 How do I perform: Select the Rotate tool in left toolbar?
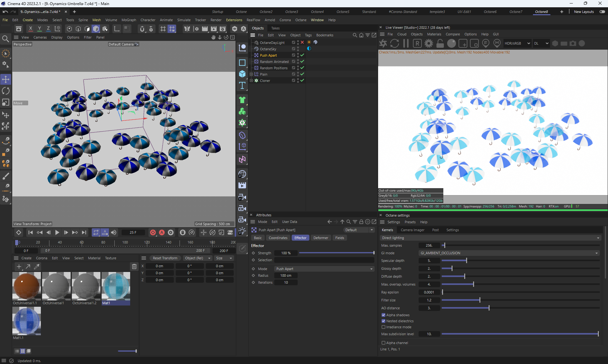(6, 91)
